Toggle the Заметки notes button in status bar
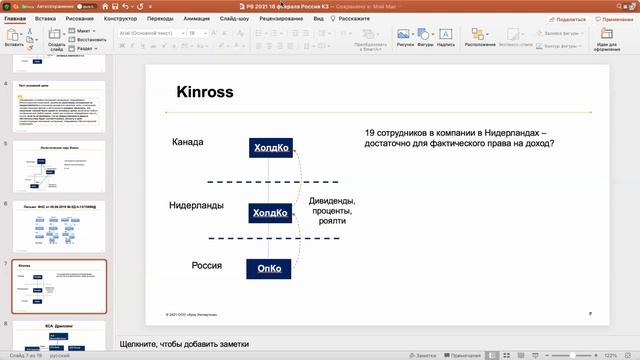 (x=422, y=356)
